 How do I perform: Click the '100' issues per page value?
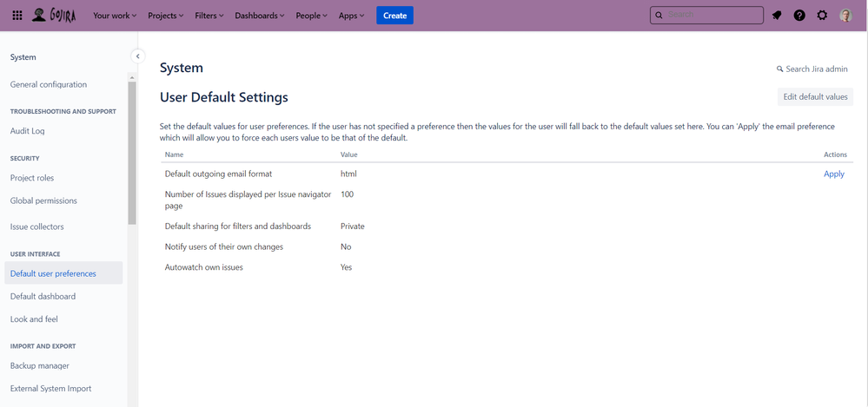(x=347, y=194)
